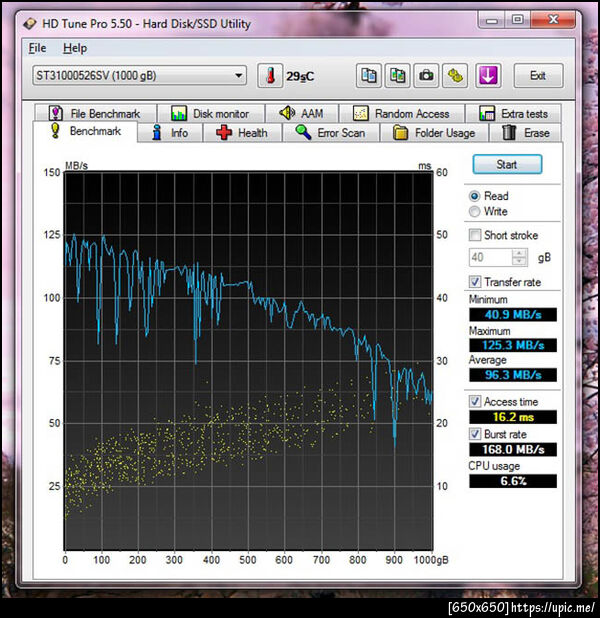Click the Exit button
The width and height of the screenshot is (600, 618).
tap(538, 75)
